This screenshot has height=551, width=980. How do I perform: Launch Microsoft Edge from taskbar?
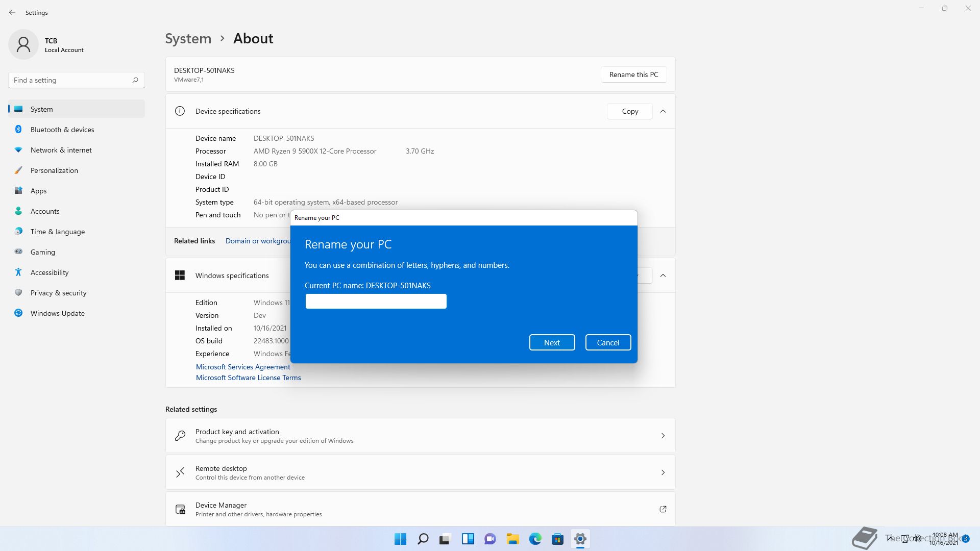tap(535, 539)
